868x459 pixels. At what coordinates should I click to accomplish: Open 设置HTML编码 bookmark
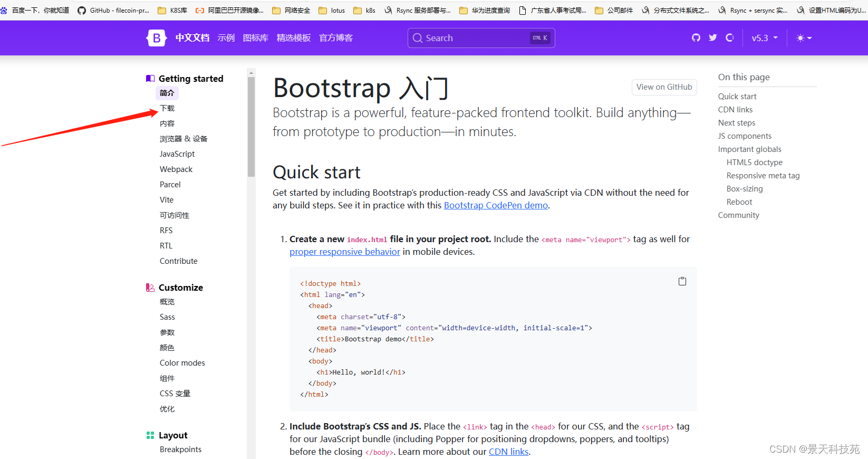point(832,10)
